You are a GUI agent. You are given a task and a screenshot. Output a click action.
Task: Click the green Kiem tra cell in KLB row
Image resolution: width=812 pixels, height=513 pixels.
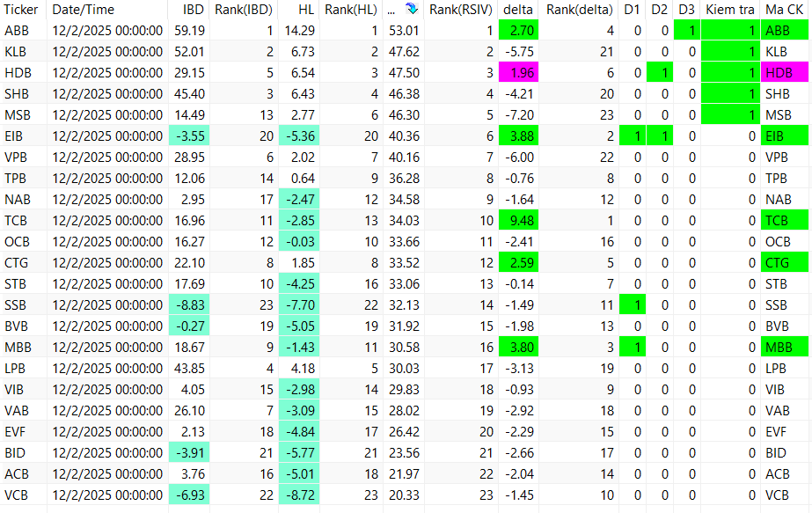click(x=731, y=52)
